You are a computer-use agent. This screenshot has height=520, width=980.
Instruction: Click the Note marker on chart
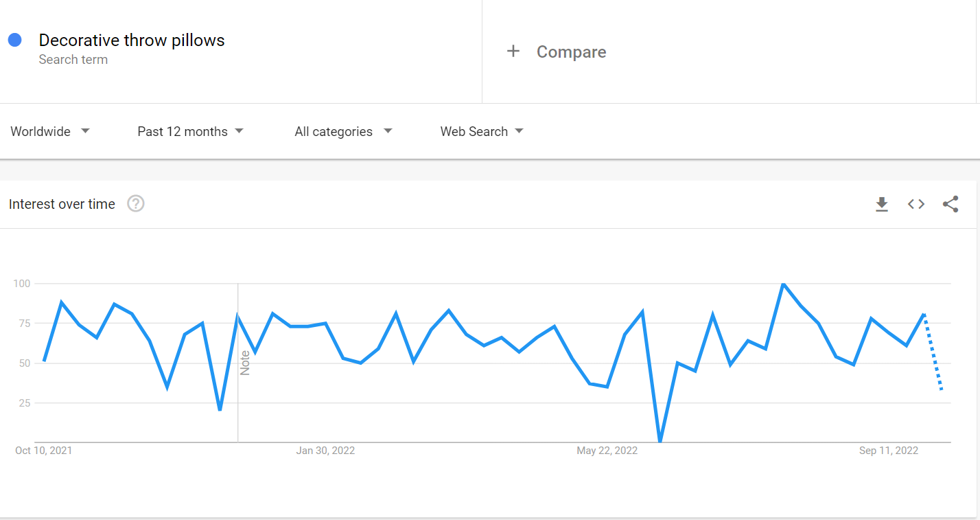(x=245, y=363)
